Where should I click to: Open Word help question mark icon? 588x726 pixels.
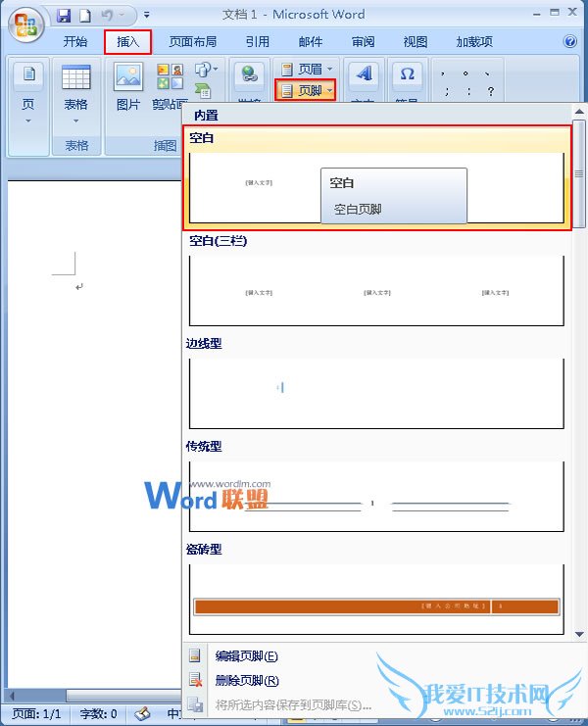[570, 42]
